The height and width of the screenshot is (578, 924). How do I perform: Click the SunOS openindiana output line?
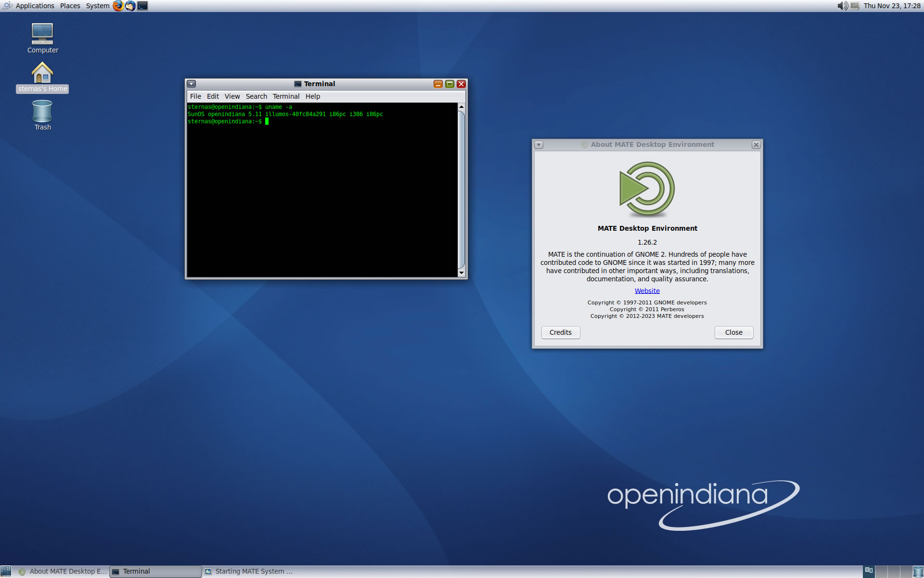coord(285,114)
